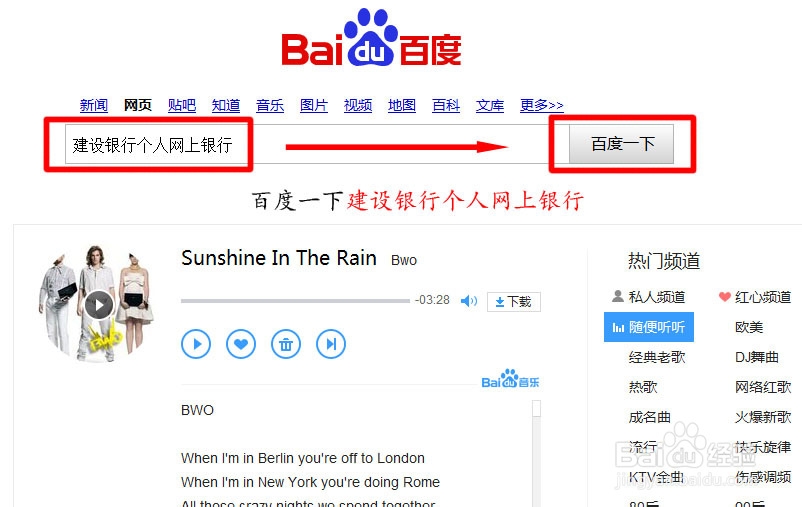Click the Baidu 音乐 logo

(510, 379)
